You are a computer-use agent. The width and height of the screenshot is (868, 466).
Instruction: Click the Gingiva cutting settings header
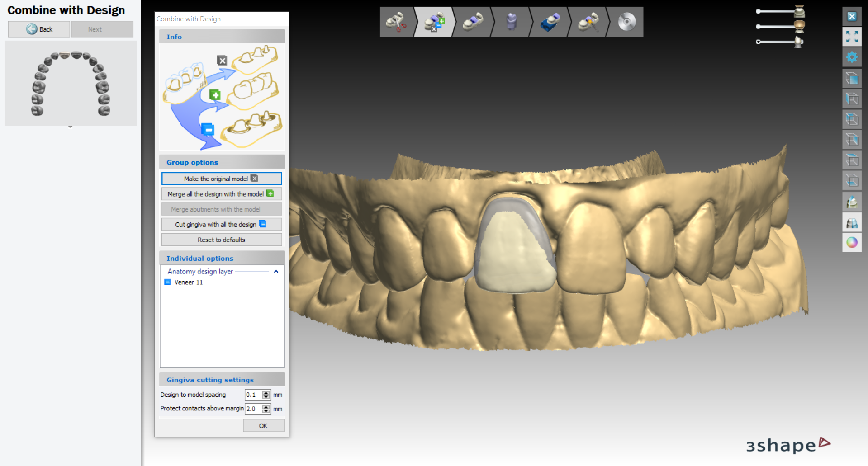[222, 380]
